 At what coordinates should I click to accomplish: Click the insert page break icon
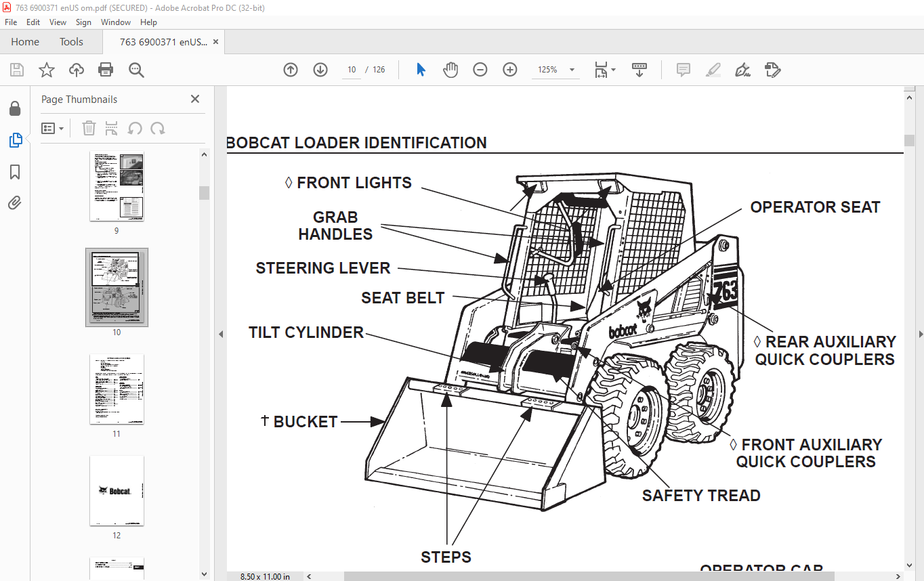click(x=112, y=128)
